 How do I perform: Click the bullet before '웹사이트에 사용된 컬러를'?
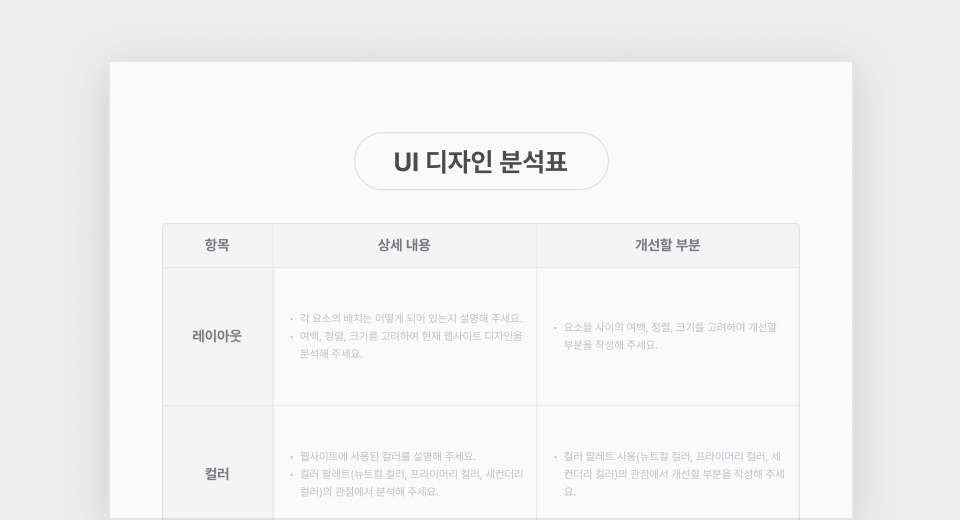[x=291, y=458]
